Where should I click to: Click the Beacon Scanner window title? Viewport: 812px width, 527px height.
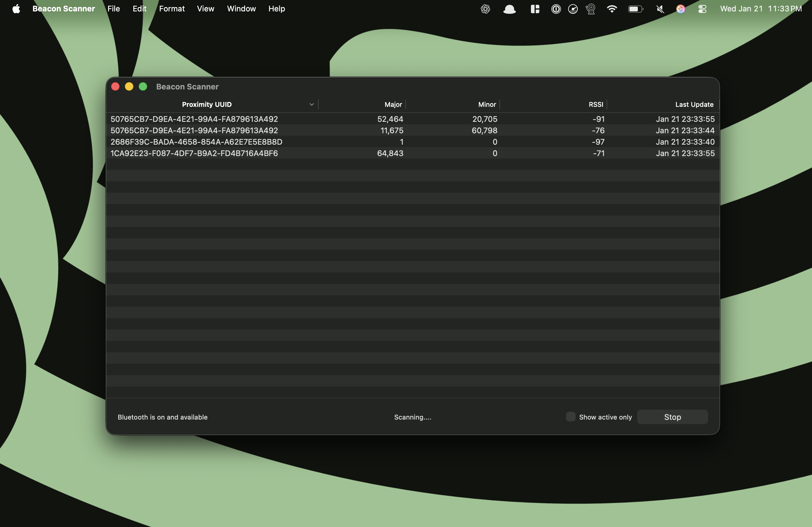coord(187,87)
